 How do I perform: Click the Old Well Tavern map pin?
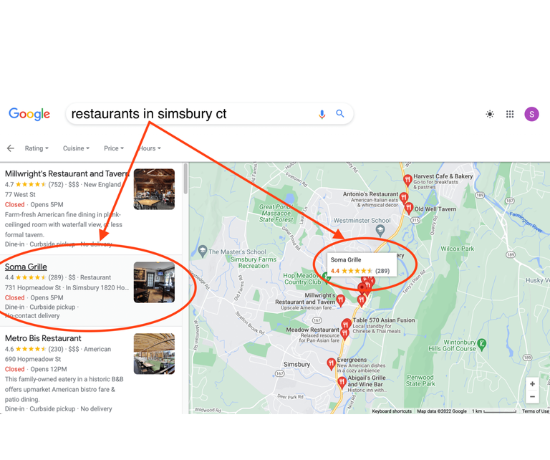coord(409,208)
